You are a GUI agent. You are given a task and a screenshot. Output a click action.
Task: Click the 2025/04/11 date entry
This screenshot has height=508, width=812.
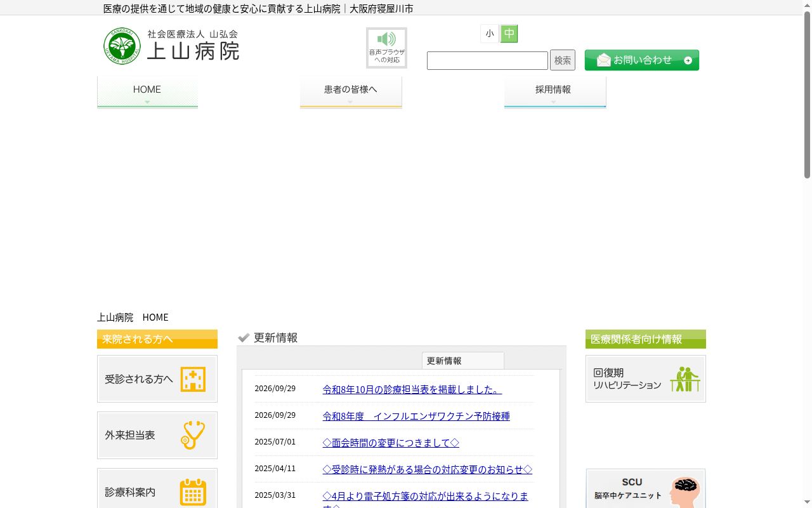pyautogui.click(x=275, y=468)
